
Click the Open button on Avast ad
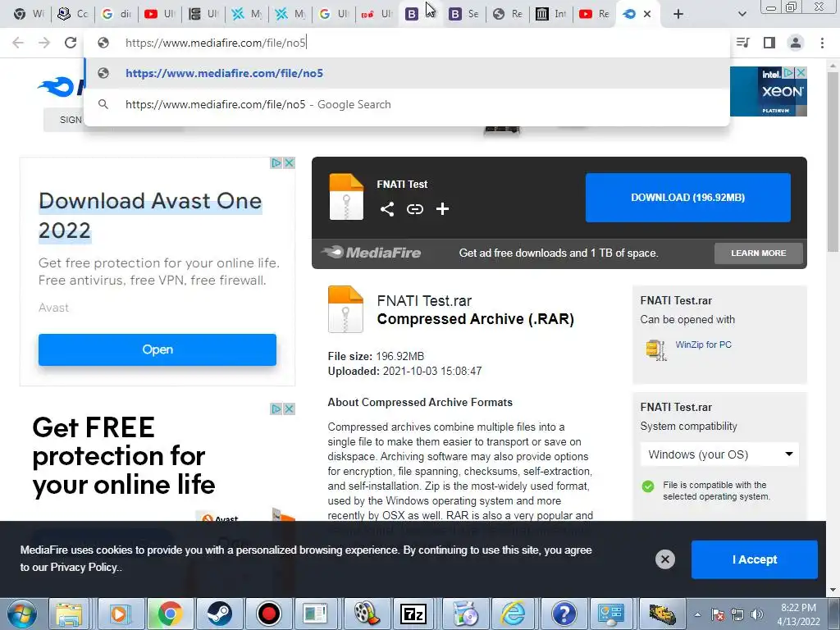[157, 349]
